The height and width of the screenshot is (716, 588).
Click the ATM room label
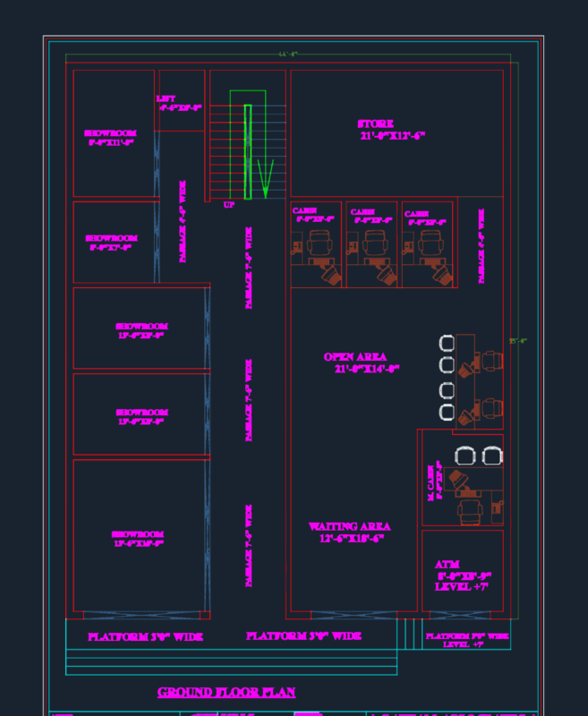447,565
